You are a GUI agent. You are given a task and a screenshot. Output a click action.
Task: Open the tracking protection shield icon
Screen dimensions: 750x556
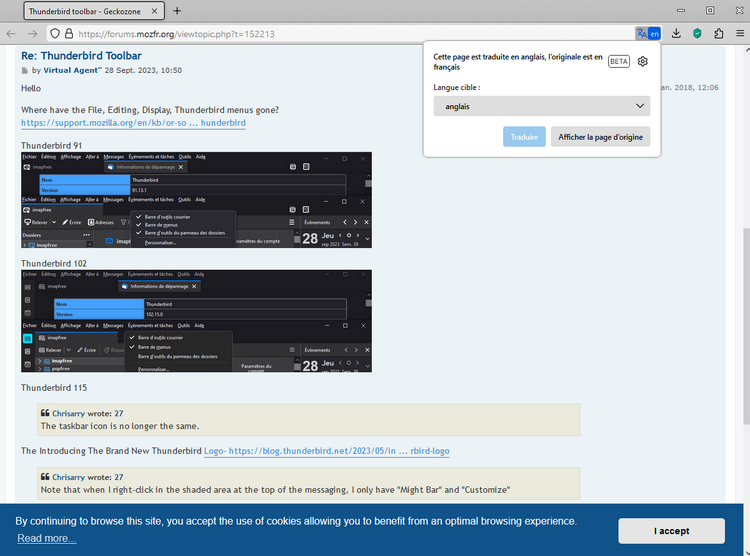pos(55,33)
